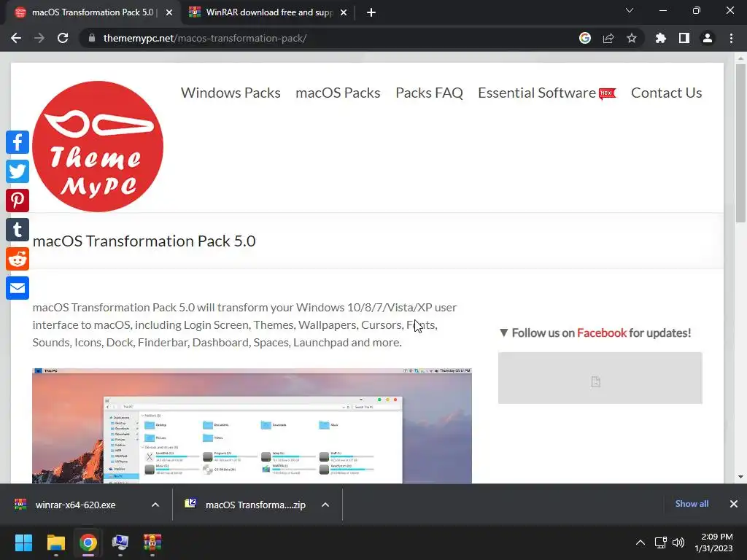Show hidden system tray icons
747x560 pixels.
point(640,542)
